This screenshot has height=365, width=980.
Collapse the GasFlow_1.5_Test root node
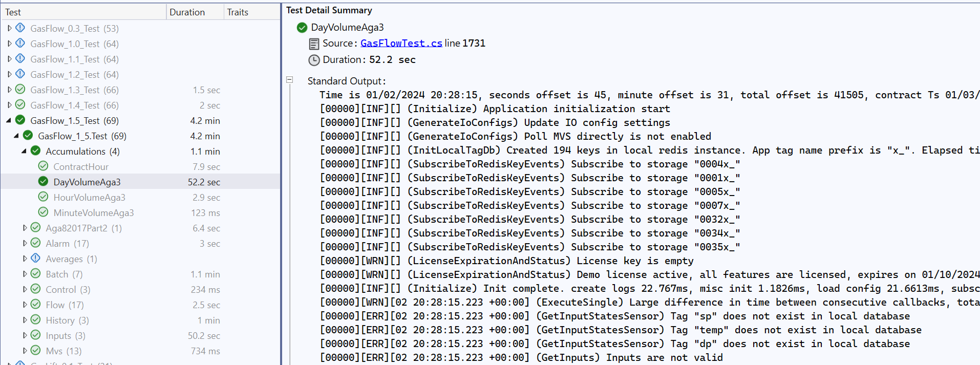click(x=9, y=120)
